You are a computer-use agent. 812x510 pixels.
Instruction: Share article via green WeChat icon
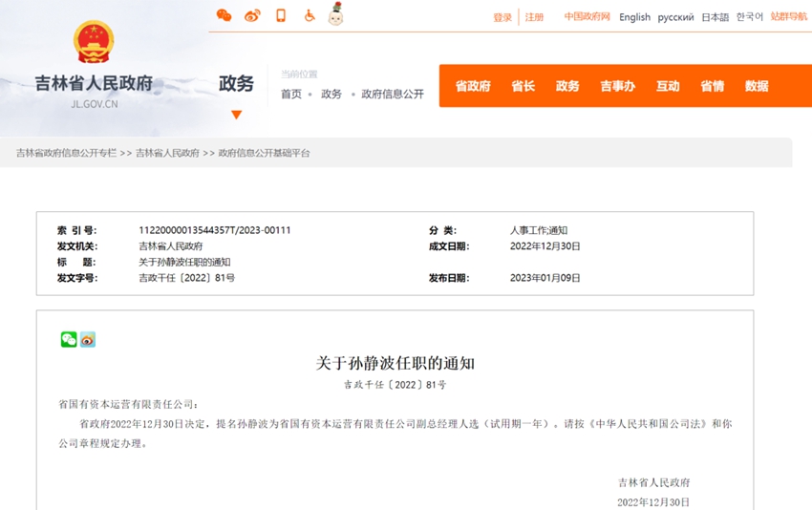tap(69, 339)
